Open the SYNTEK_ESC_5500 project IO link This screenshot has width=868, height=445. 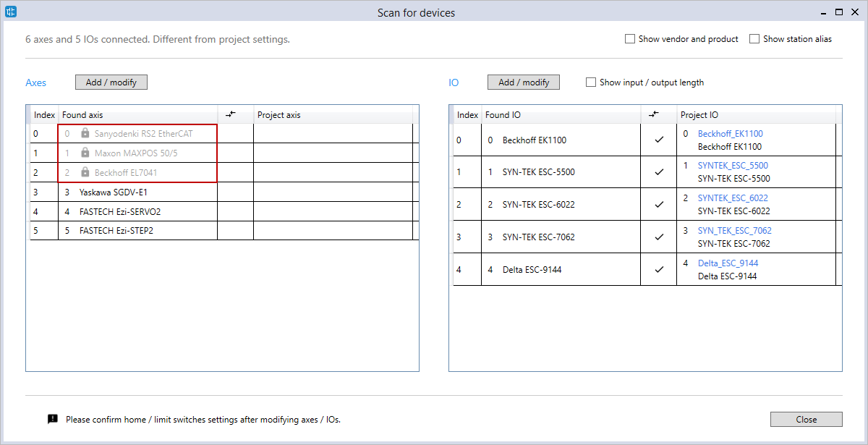click(x=733, y=166)
